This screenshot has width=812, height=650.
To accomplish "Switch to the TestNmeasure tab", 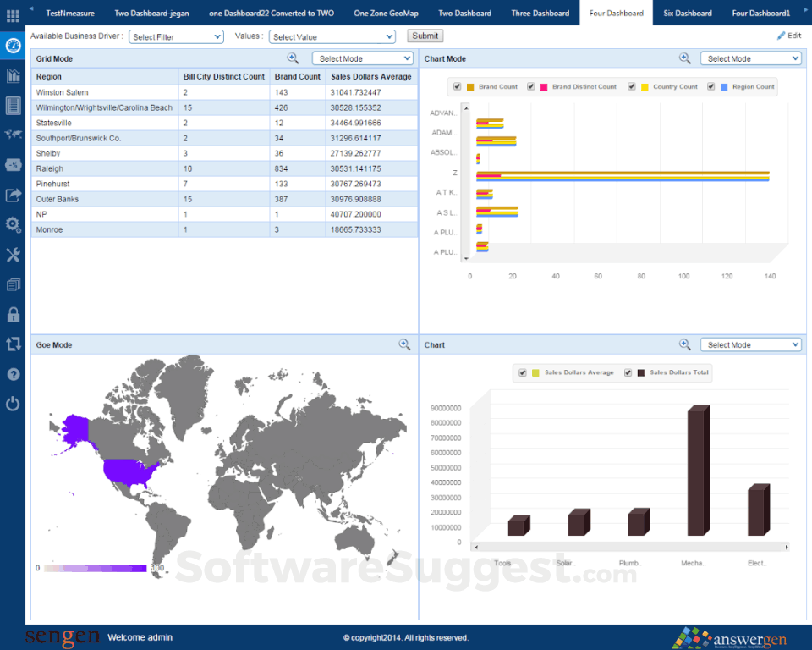I will [70, 13].
